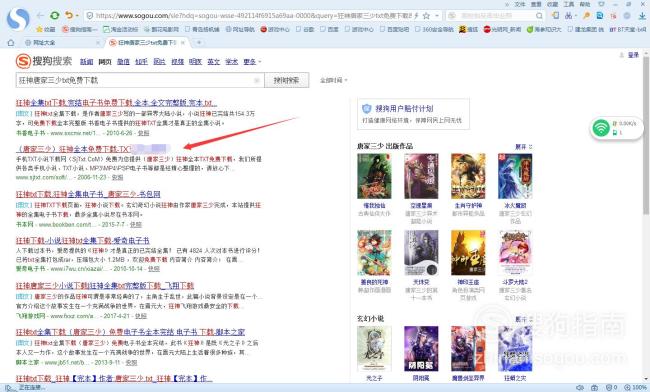Click the magnifier icon in the browser search box

coord(539,16)
